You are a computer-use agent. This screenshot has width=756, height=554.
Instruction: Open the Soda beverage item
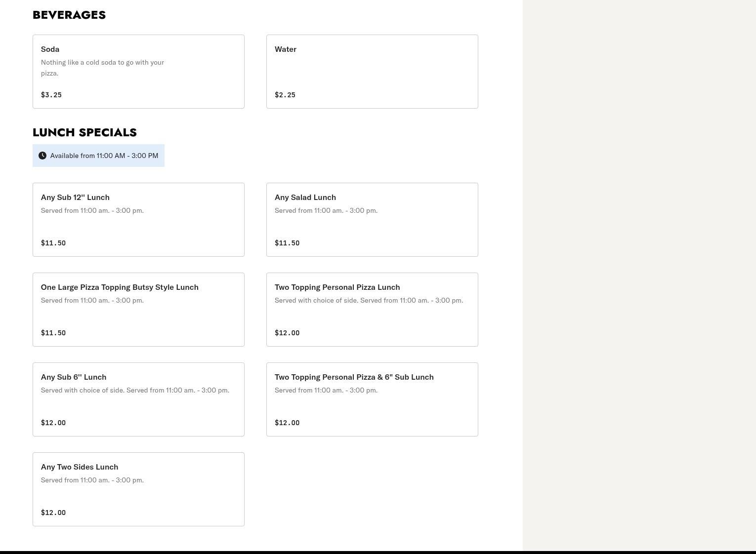click(x=138, y=72)
